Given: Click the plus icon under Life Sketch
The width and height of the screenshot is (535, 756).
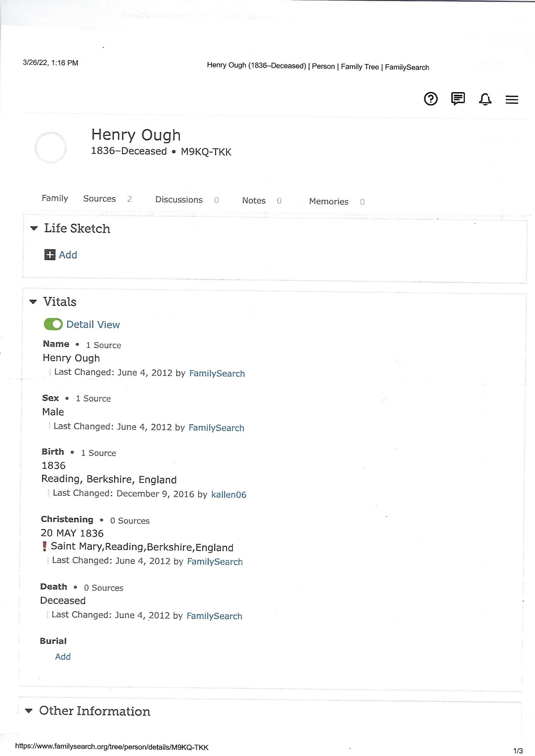Looking at the screenshot, I should (50, 254).
